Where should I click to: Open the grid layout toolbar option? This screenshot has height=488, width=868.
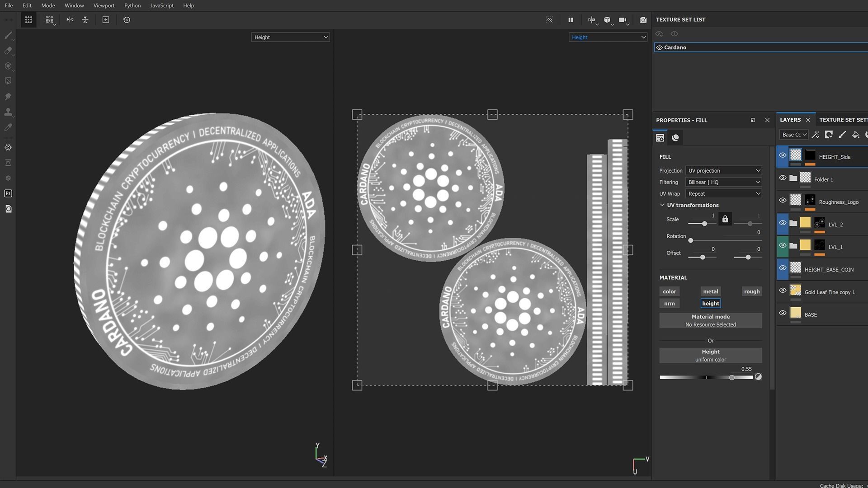click(x=49, y=20)
